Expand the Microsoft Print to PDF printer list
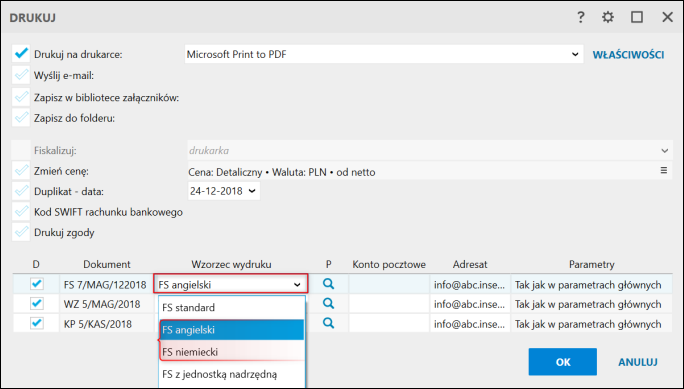The width and height of the screenshot is (684, 389). [x=575, y=55]
